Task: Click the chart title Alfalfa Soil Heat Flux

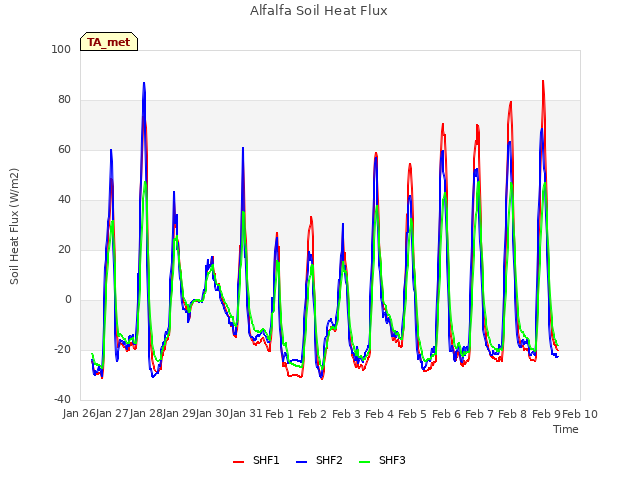Action: [x=319, y=11]
